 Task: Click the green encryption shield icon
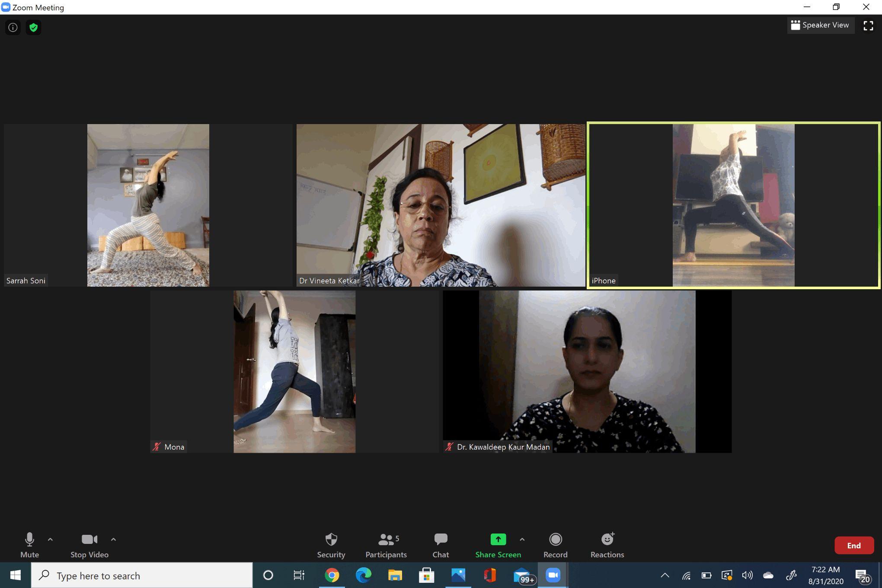(x=33, y=28)
